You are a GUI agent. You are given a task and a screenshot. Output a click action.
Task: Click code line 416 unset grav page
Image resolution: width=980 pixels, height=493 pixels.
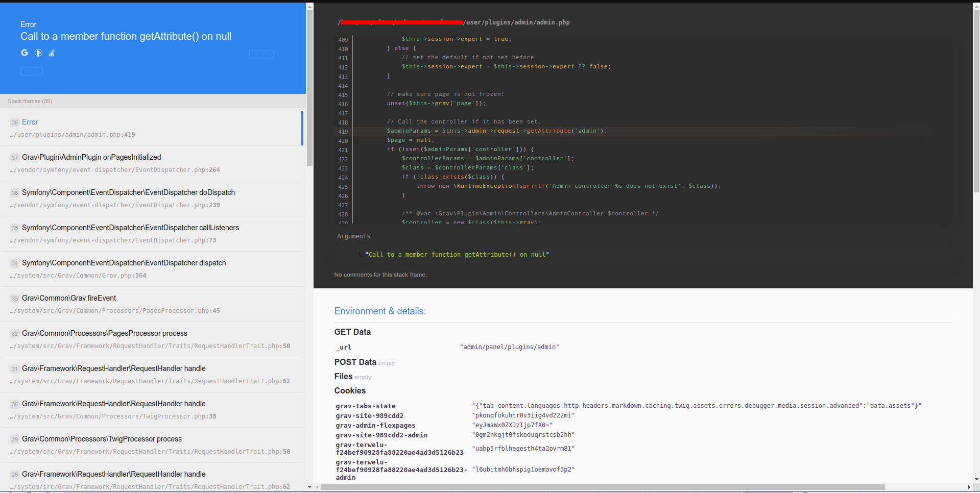coord(436,104)
